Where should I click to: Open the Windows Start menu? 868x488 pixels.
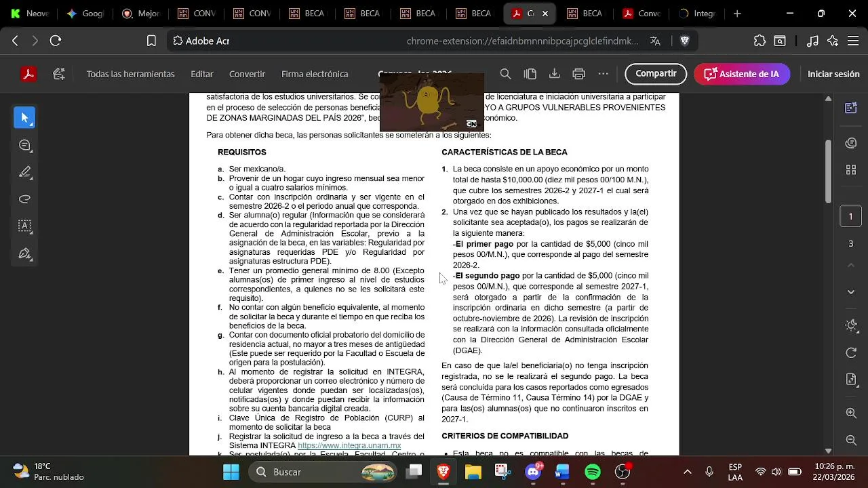pos(231,472)
